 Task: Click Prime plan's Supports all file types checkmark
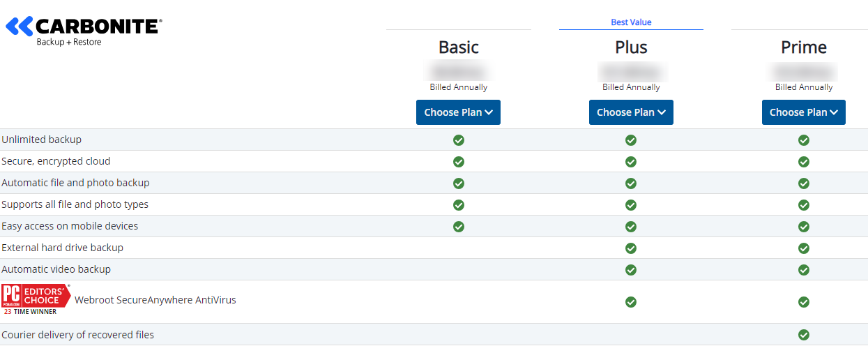point(803,205)
